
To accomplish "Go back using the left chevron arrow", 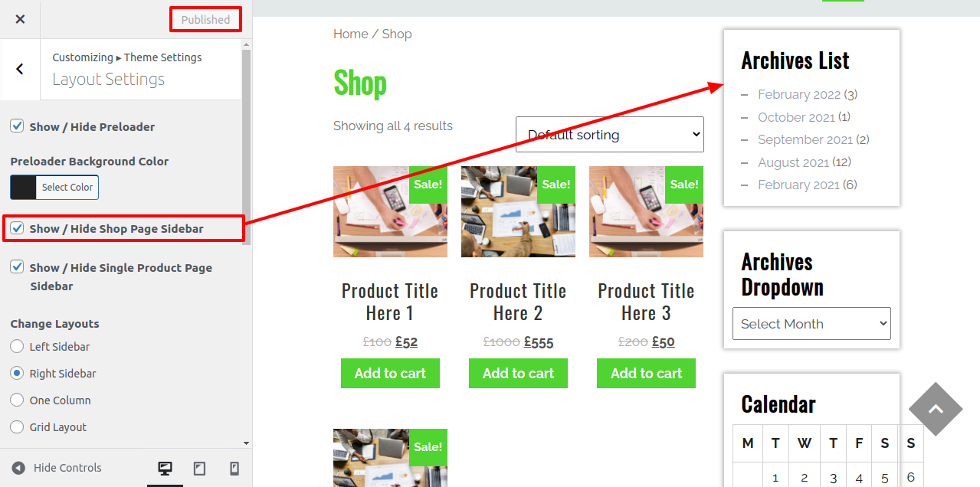I will (20, 69).
